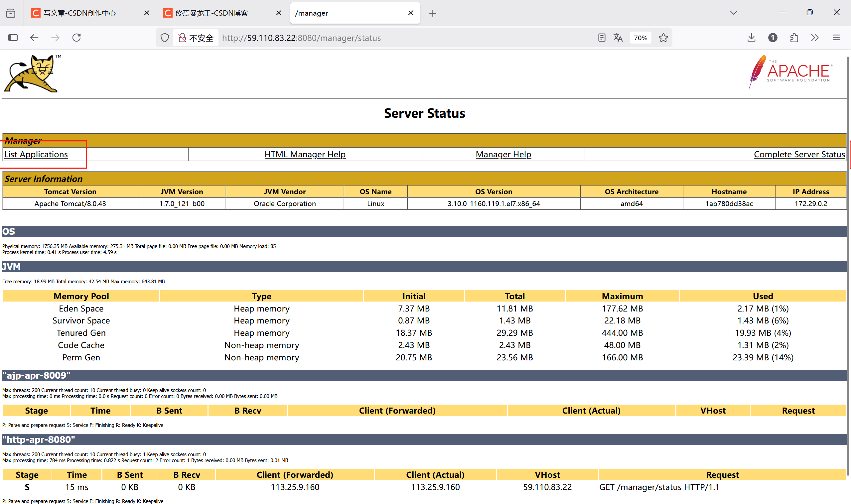Open List Applications link

(36, 154)
